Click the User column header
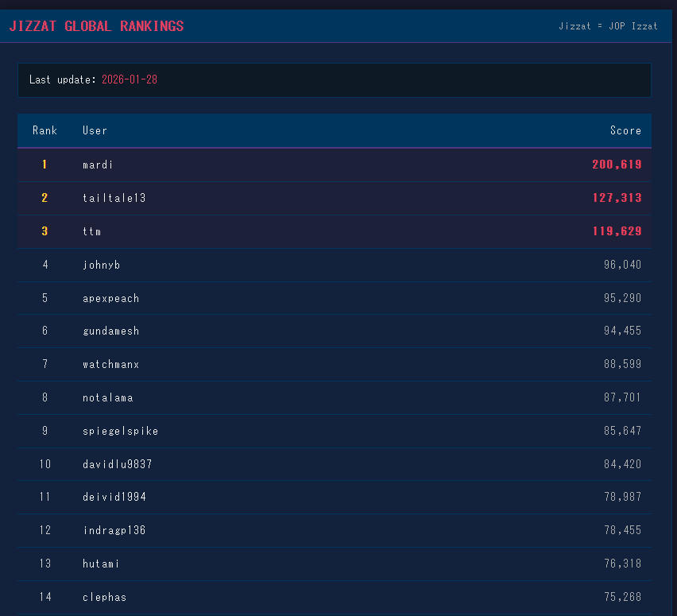The height and width of the screenshot is (616, 677). (95, 130)
